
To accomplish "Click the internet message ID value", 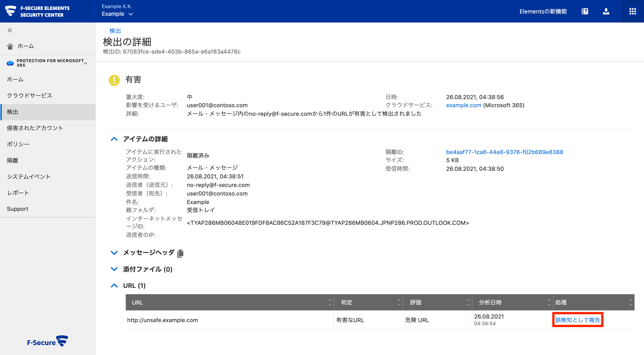I will pyautogui.click(x=328, y=223).
